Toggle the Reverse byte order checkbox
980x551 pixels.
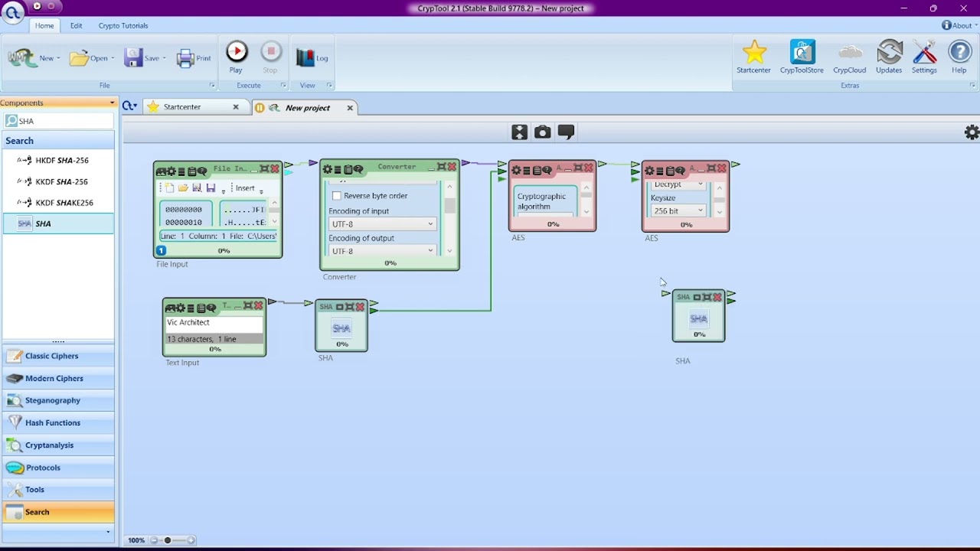click(336, 196)
